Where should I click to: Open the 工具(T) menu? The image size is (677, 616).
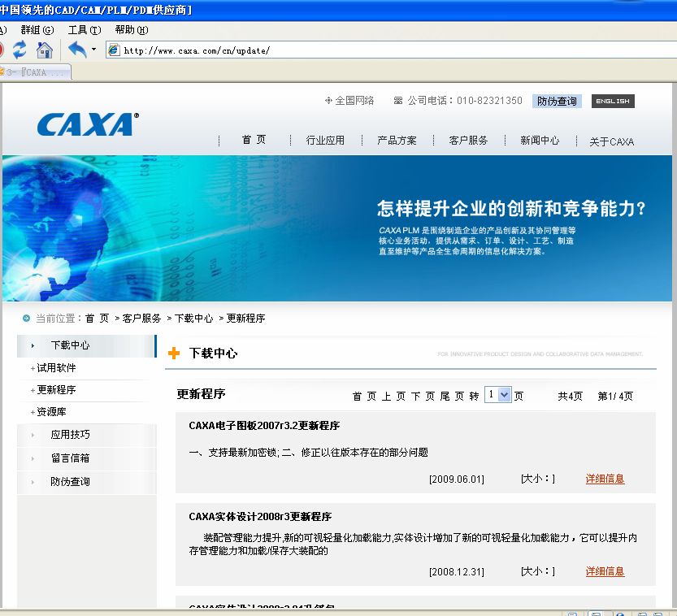85,30
